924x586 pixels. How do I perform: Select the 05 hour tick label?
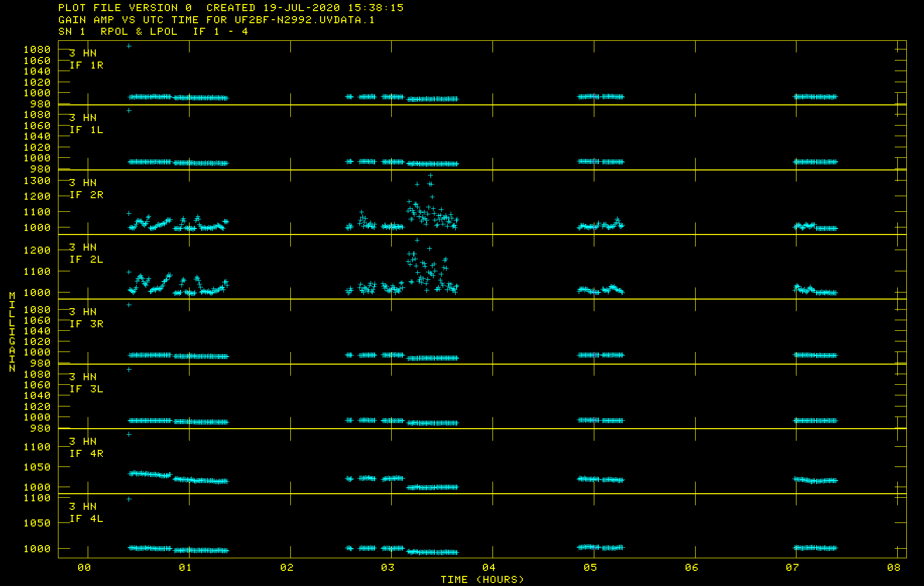click(x=590, y=567)
